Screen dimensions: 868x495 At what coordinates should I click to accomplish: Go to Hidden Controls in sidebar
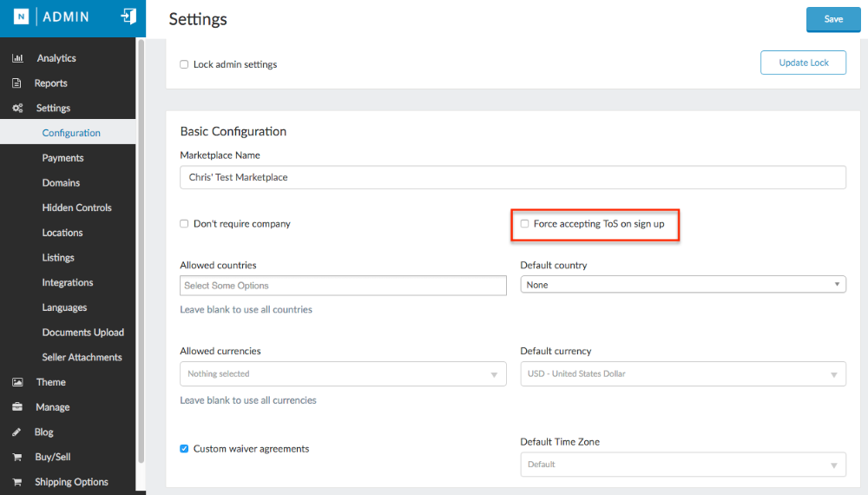pyautogui.click(x=76, y=208)
